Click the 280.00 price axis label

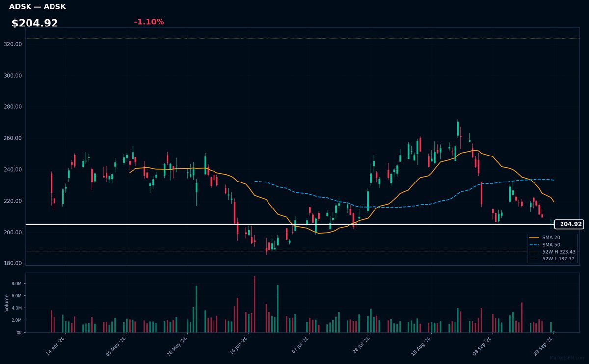coord(13,107)
